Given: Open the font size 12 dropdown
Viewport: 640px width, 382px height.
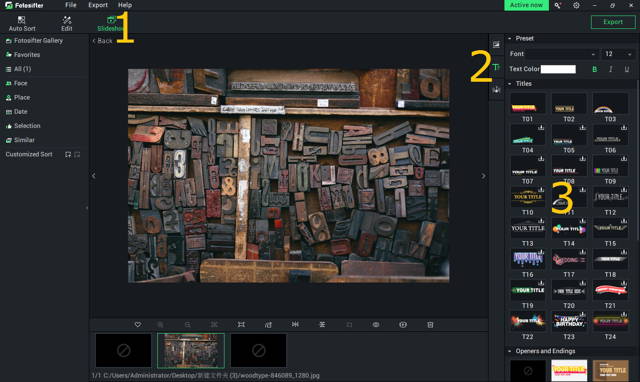Looking at the screenshot, I should [618, 54].
